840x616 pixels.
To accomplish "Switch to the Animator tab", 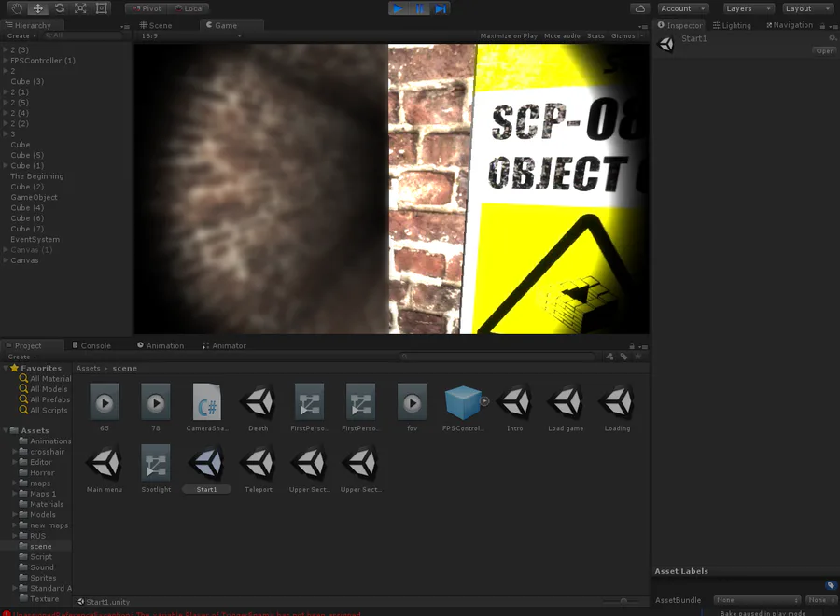I will 224,345.
